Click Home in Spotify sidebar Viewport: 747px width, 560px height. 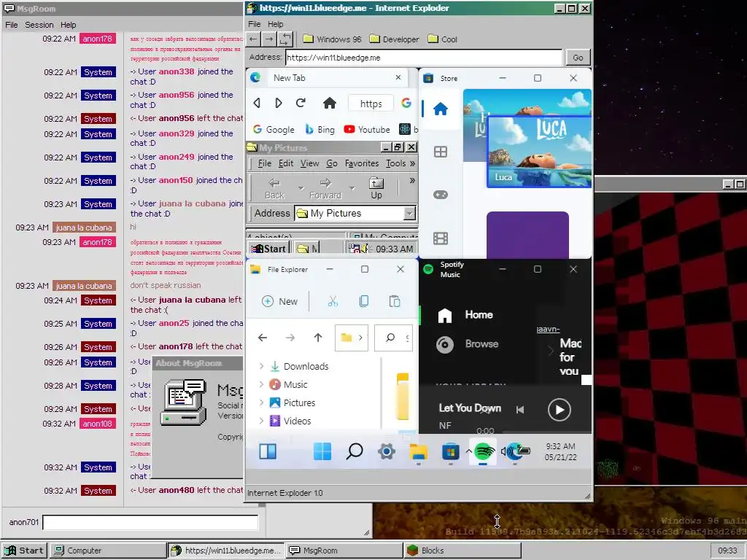point(465,315)
